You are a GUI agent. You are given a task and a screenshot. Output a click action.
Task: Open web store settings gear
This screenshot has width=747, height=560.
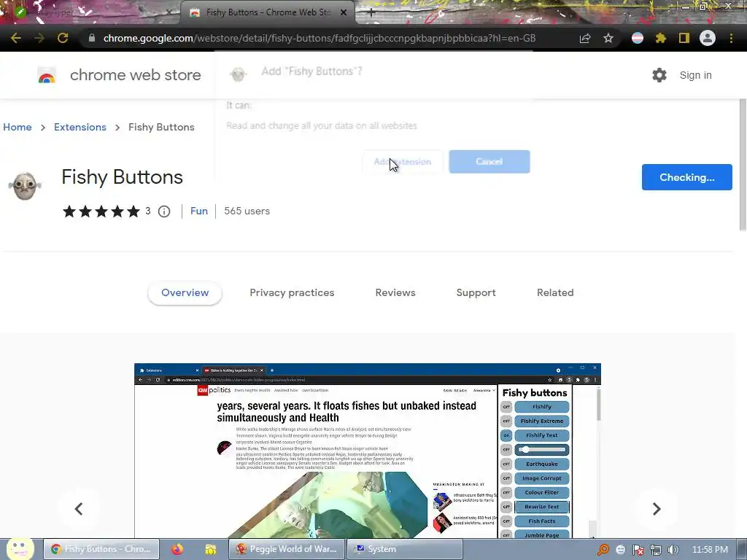[659, 75]
